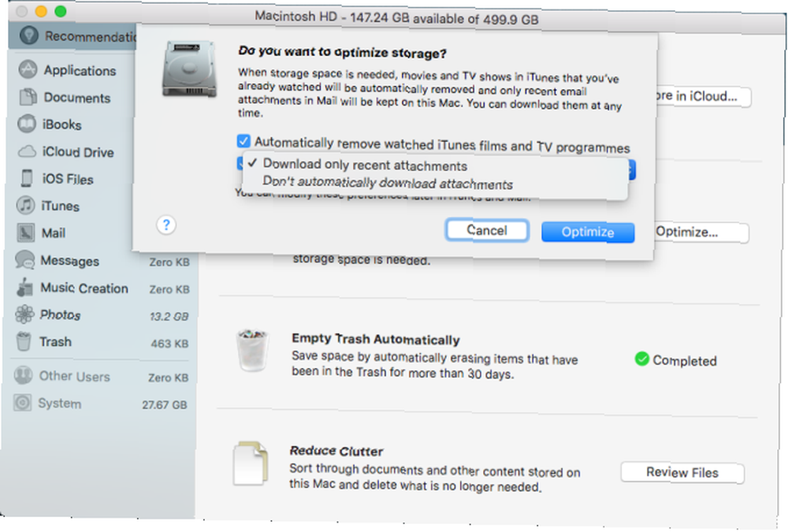Select iCloud Drive label in sidebar
This screenshot has height=532, width=788.
tap(78, 152)
